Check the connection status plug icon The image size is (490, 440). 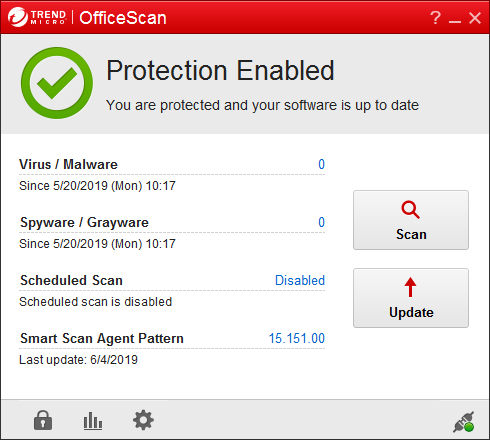pos(464,422)
